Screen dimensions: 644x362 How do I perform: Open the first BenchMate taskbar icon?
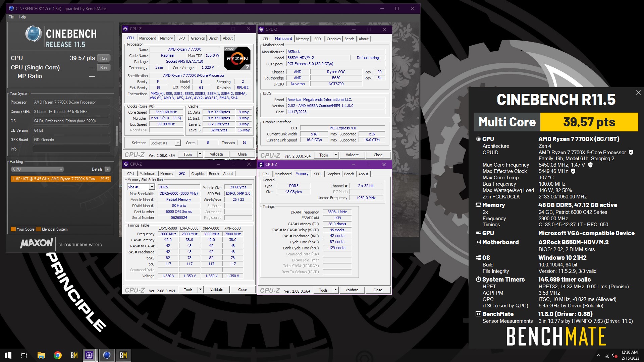click(x=74, y=355)
